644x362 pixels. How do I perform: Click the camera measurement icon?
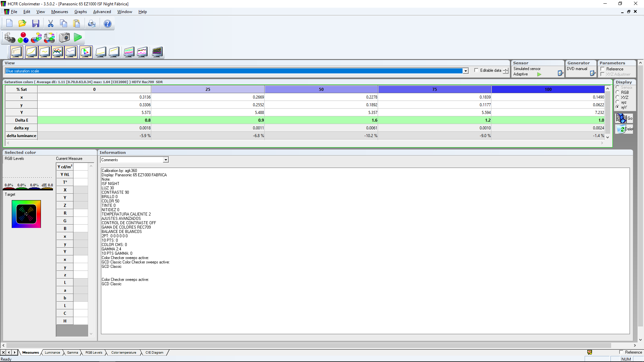point(64,38)
